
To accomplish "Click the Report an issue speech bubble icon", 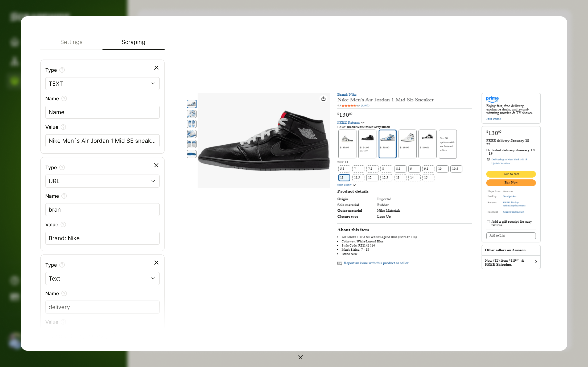I will [x=340, y=263].
